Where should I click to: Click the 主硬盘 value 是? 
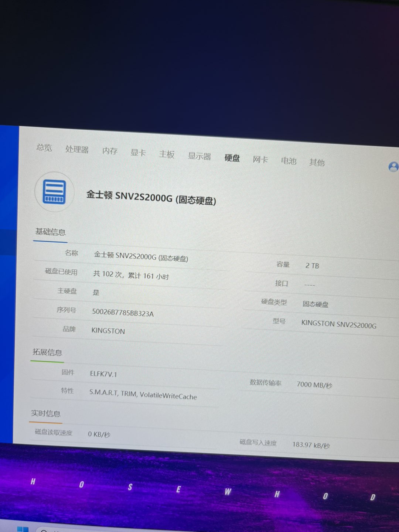click(96, 293)
